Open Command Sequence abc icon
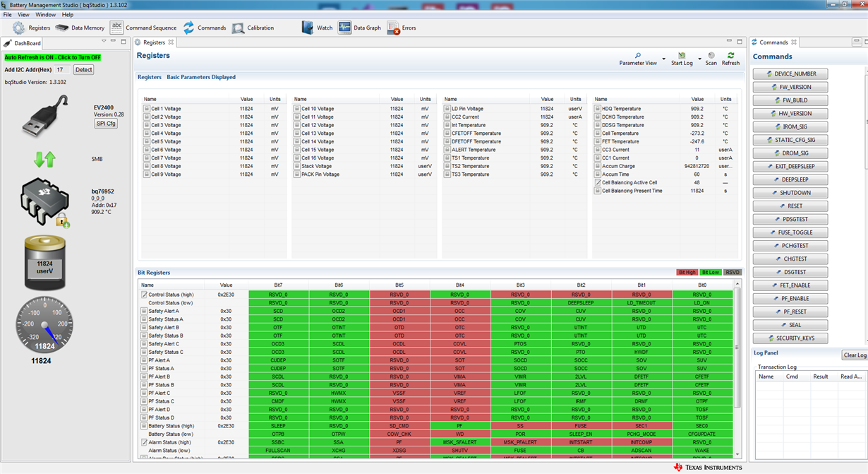This screenshot has width=868, height=474. pyautogui.click(x=116, y=28)
